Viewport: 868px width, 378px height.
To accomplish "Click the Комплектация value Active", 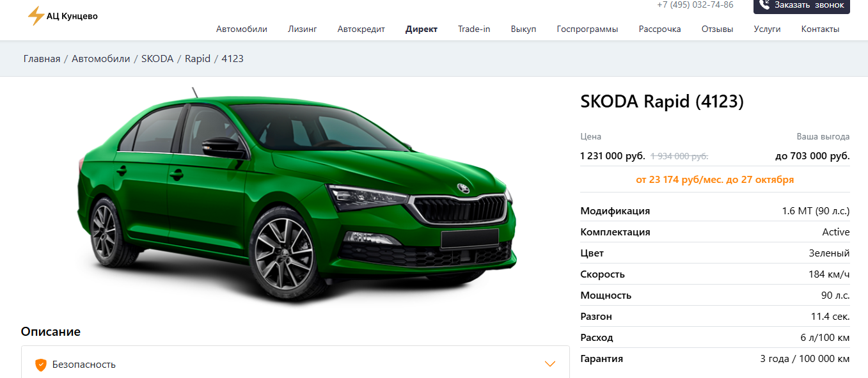I will 836,232.
